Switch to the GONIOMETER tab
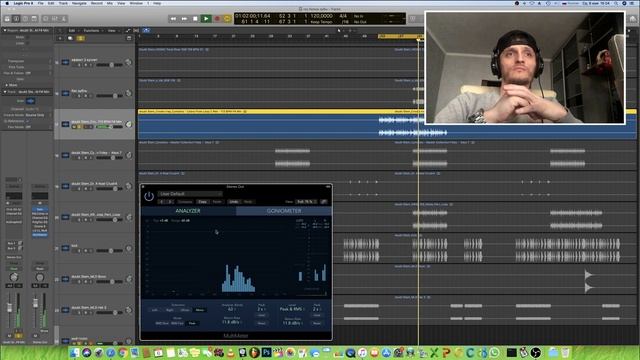The width and height of the screenshot is (640, 360). pyautogui.click(x=284, y=211)
